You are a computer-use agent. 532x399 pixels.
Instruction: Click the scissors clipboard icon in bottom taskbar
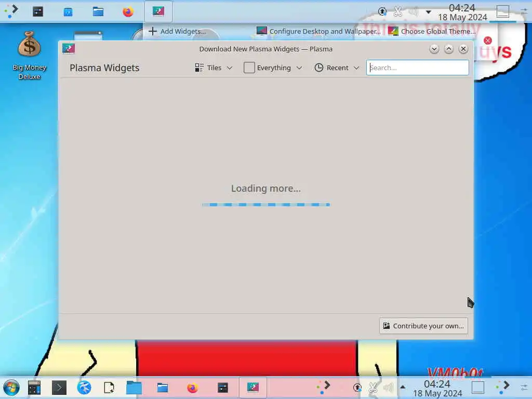pos(373,388)
